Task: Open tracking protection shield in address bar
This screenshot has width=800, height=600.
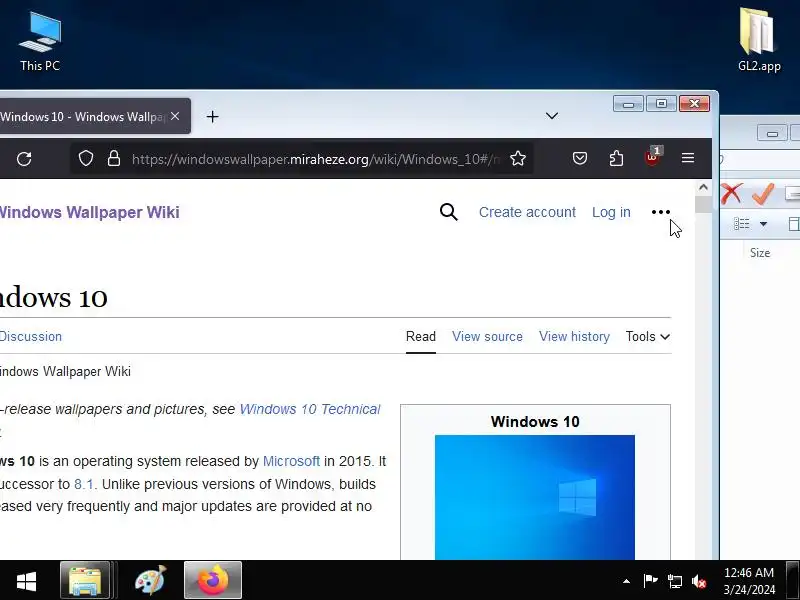Action: (86, 159)
